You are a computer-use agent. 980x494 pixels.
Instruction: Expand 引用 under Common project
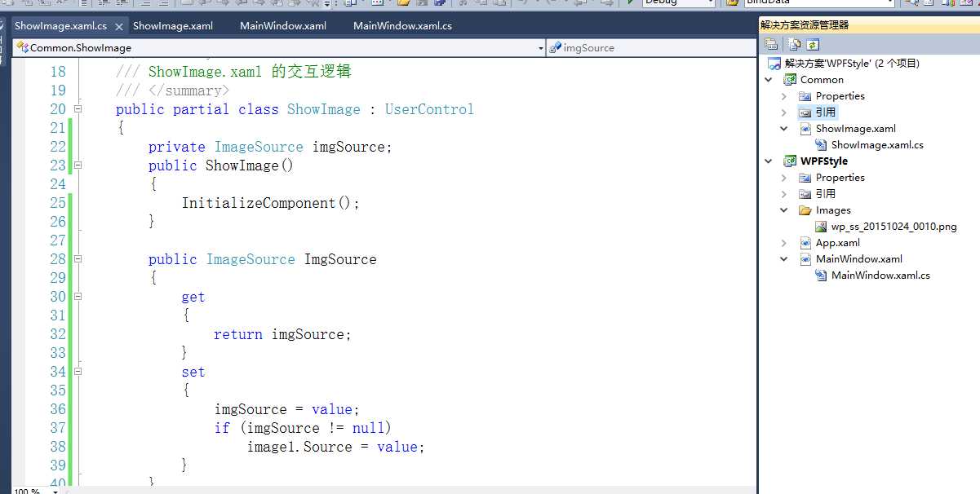783,112
